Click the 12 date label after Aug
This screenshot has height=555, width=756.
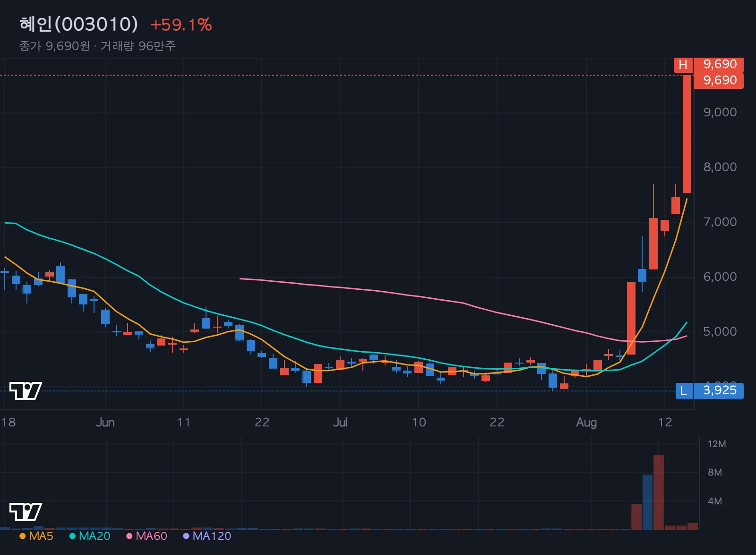click(x=665, y=422)
